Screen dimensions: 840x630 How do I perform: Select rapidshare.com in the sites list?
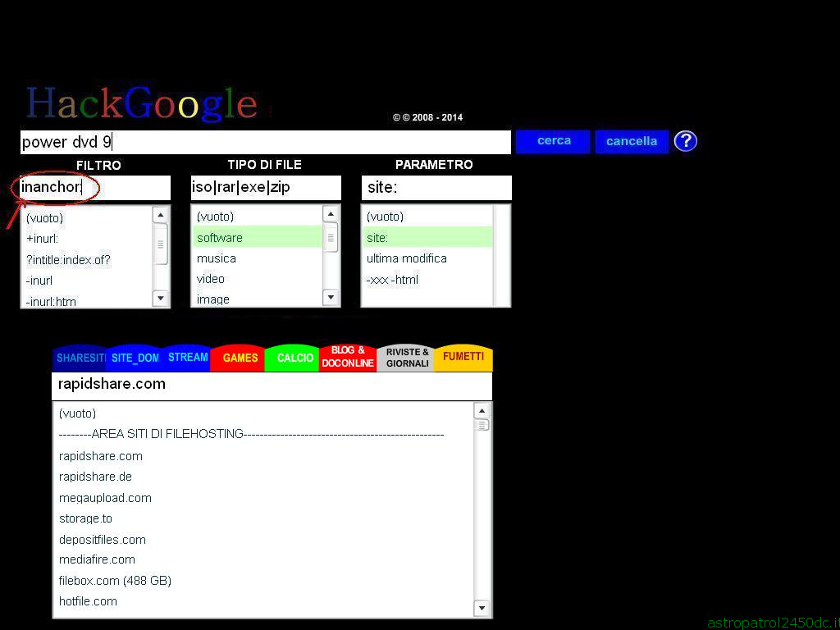[101, 456]
